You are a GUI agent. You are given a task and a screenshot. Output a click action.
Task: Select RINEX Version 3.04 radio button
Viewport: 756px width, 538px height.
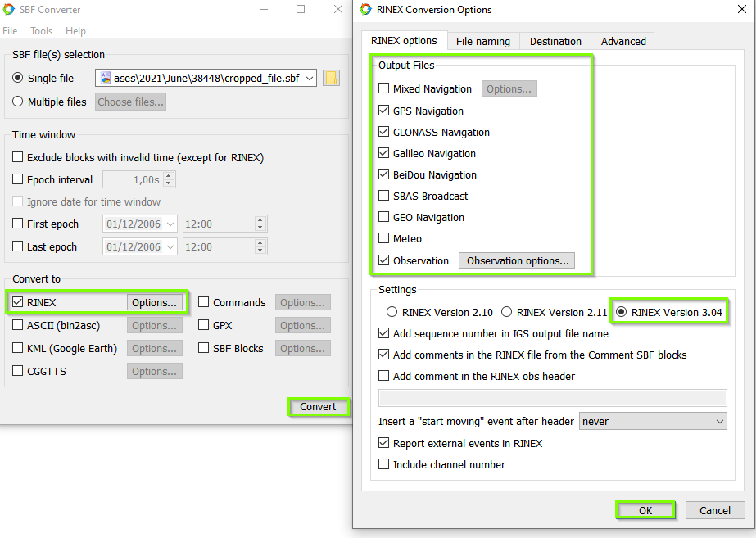(622, 312)
